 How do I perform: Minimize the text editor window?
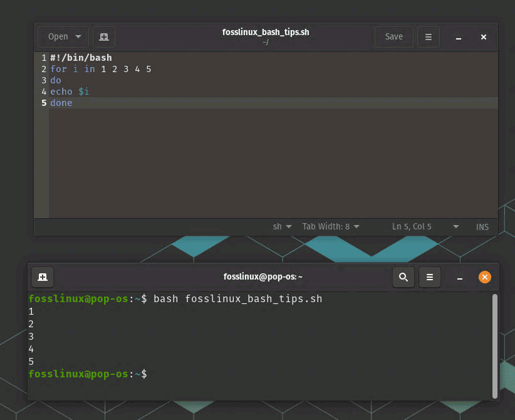click(459, 38)
